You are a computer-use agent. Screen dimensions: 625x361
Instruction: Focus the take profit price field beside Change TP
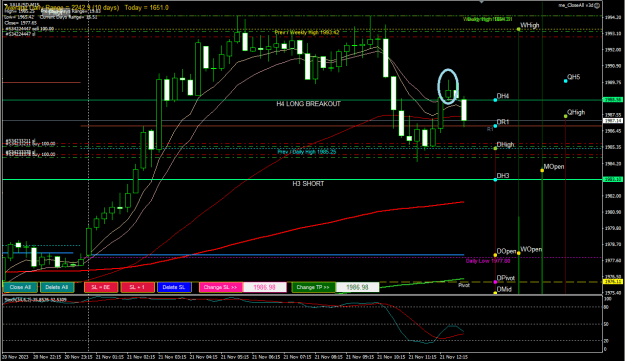click(357, 287)
